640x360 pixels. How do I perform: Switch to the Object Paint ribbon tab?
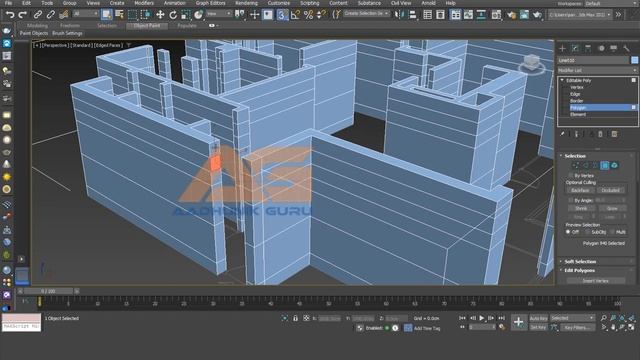click(147, 26)
